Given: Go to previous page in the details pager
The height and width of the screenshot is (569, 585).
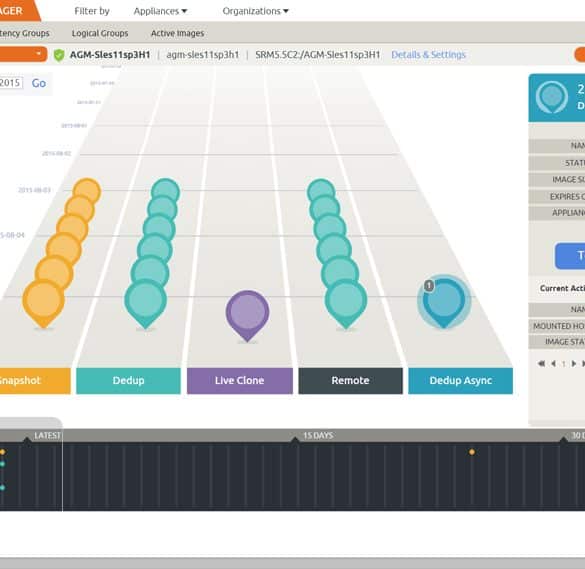Looking at the screenshot, I should pos(554,363).
